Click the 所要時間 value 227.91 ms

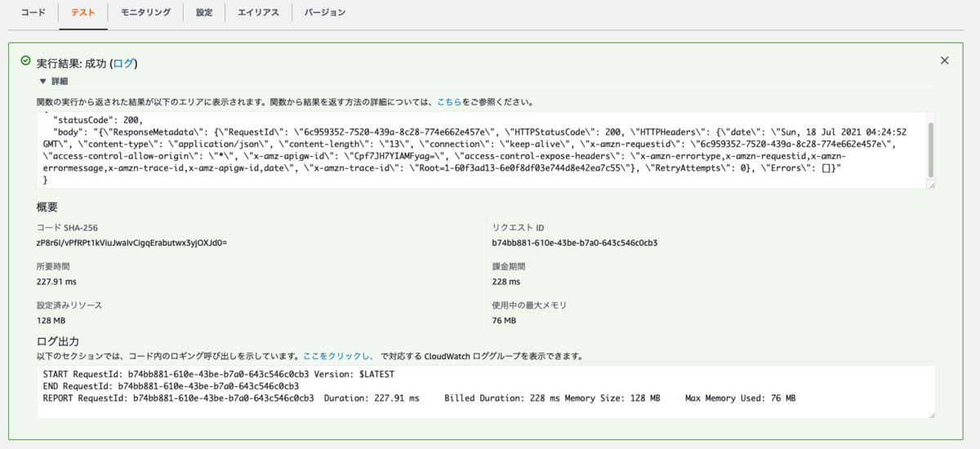tap(56, 282)
